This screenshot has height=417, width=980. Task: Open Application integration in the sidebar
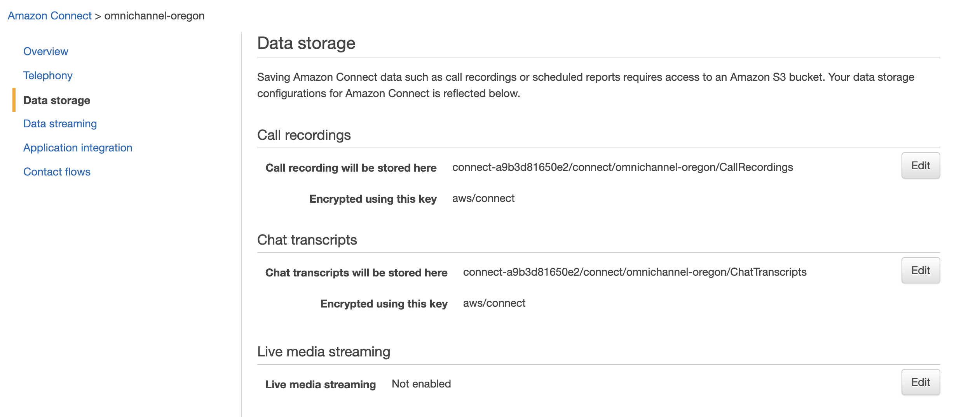78,148
